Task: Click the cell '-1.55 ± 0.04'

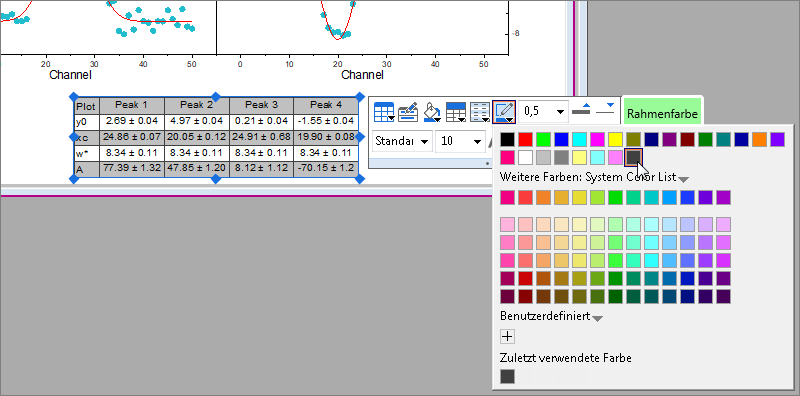Action: click(x=326, y=121)
